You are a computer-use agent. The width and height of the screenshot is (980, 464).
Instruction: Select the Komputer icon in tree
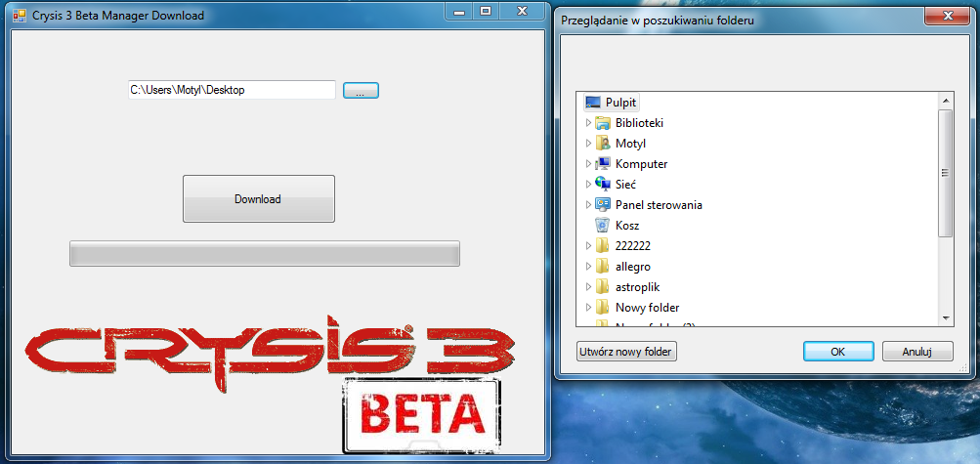(x=603, y=164)
